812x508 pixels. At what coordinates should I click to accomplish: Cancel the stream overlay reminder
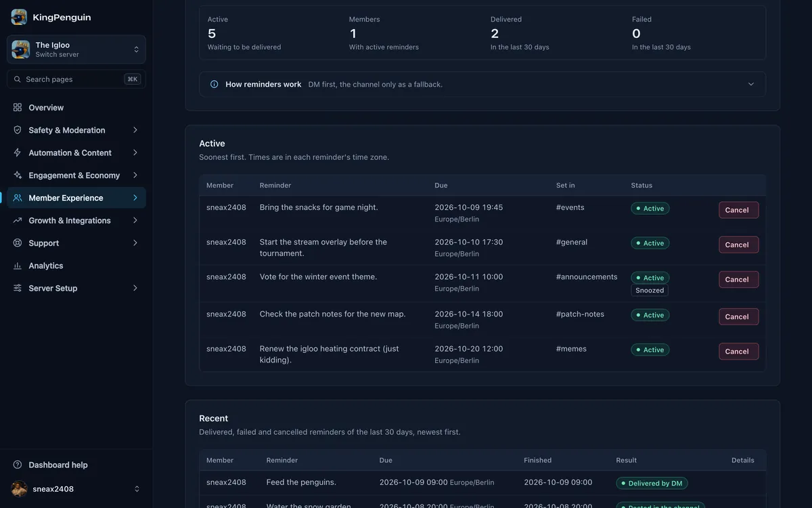pyautogui.click(x=738, y=245)
